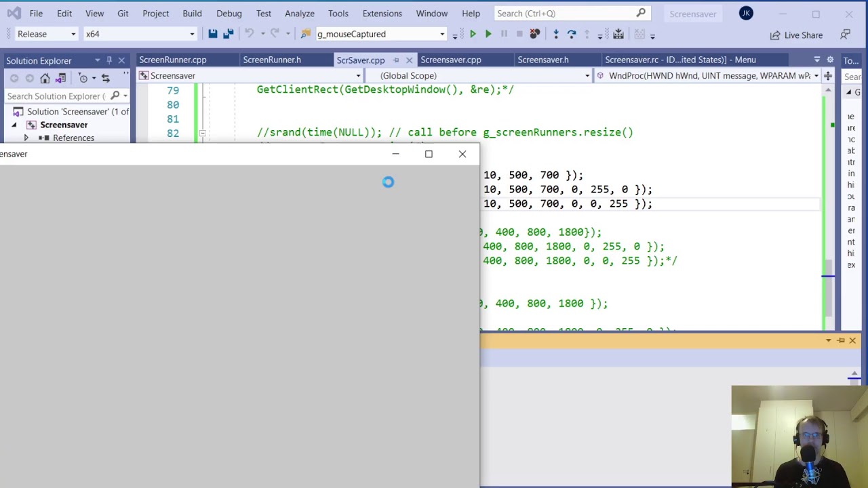Close the ScrSaver.cpp tab

409,60
